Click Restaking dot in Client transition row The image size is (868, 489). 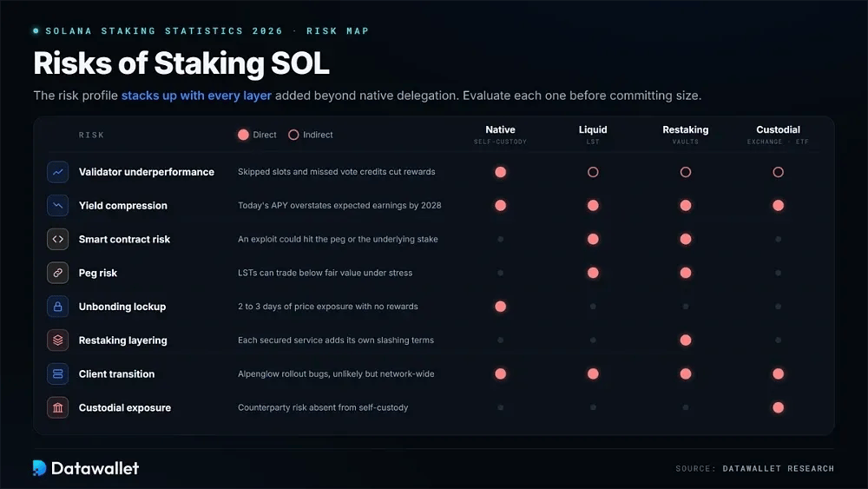tap(686, 373)
